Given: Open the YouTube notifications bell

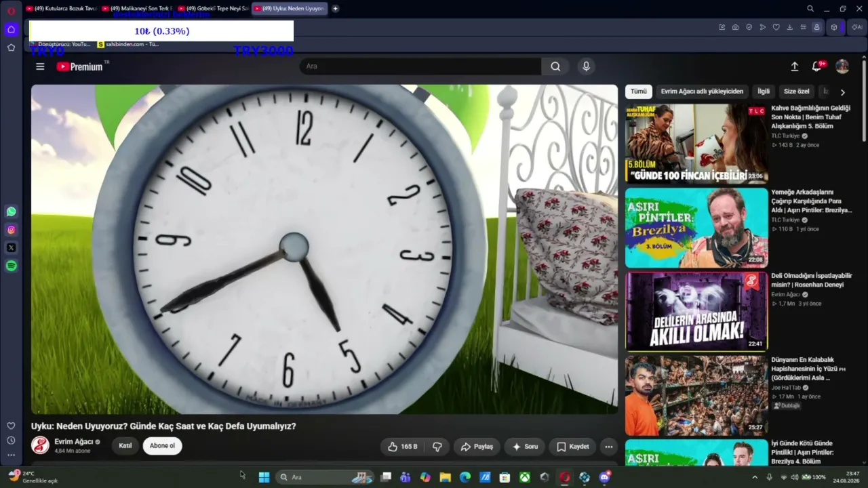Looking at the screenshot, I should pyautogui.click(x=816, y=66).
